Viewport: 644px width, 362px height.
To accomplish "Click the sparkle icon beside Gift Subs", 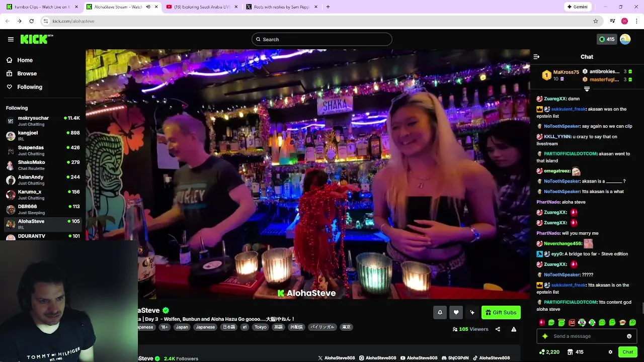I will 472,312.
